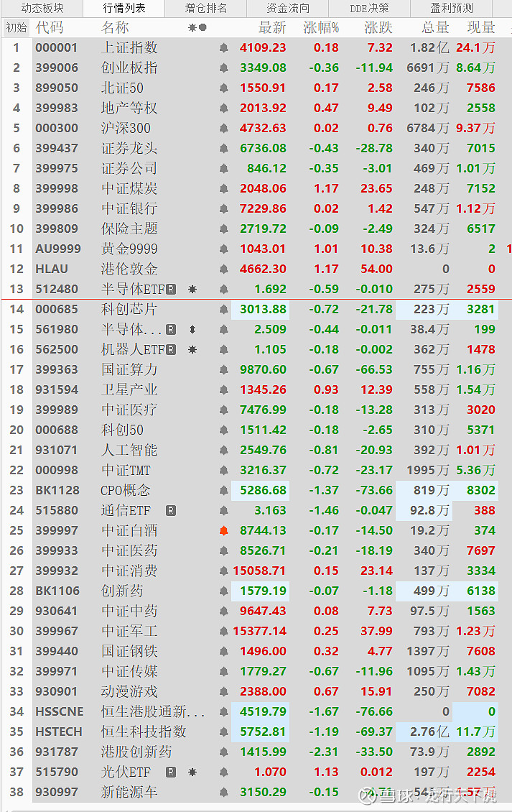Sort by the 涨幅% column header
512x812 pixels.
click(321, 28)
